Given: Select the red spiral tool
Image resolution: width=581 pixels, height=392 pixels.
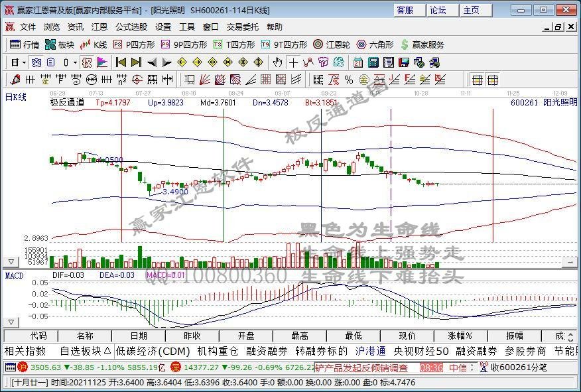Looking at the screenshot, I should pyautogui.click(x=137, y=80).
